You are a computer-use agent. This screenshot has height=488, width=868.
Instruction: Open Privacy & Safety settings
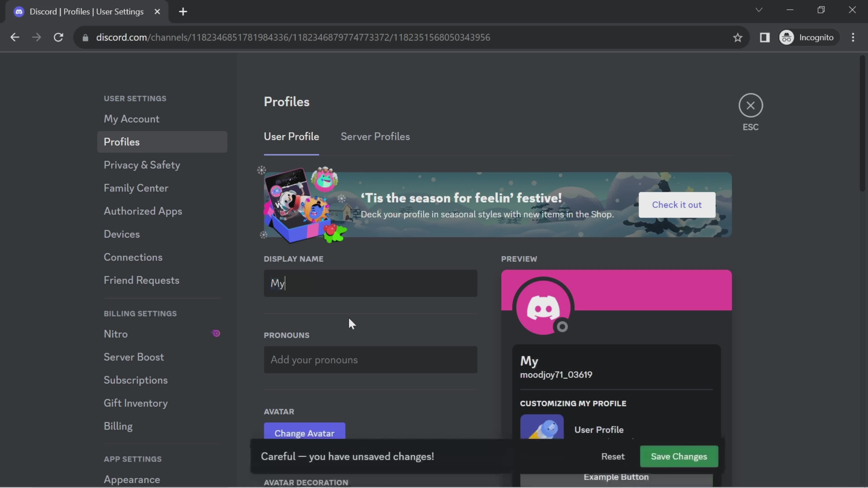[162, 165]
